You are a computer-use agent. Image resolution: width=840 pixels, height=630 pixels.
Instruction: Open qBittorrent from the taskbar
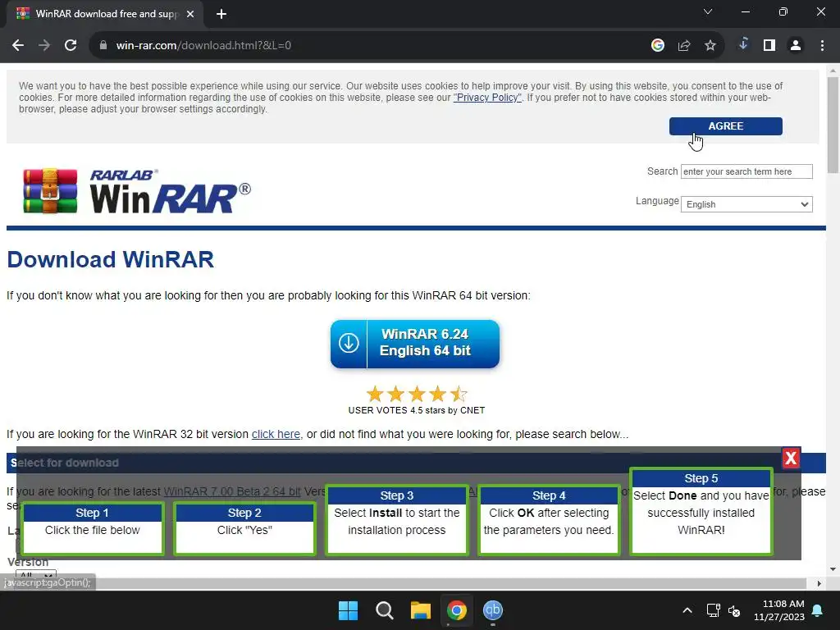(493, 610)
